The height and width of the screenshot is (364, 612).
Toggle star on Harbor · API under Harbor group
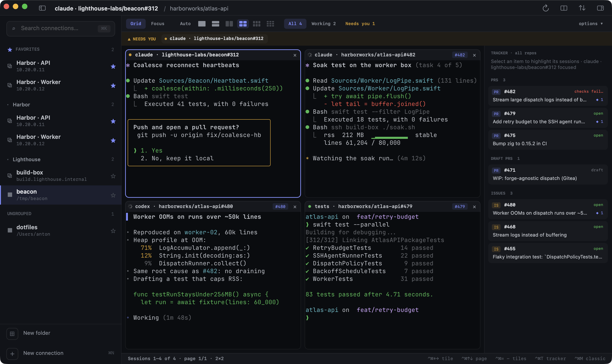click(x=113, y=121)
